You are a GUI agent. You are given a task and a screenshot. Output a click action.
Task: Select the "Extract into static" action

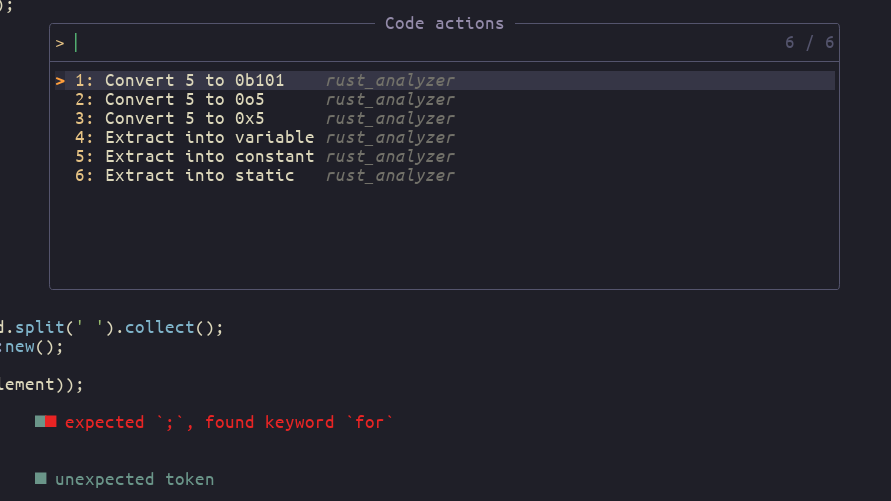[x=199, y=175]
